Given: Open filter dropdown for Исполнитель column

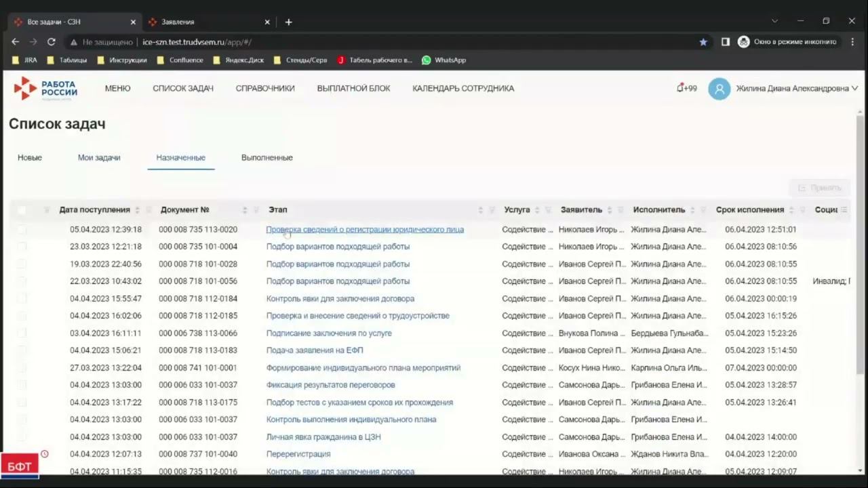Looking at the screenshot, I should [x=703, y=210].
